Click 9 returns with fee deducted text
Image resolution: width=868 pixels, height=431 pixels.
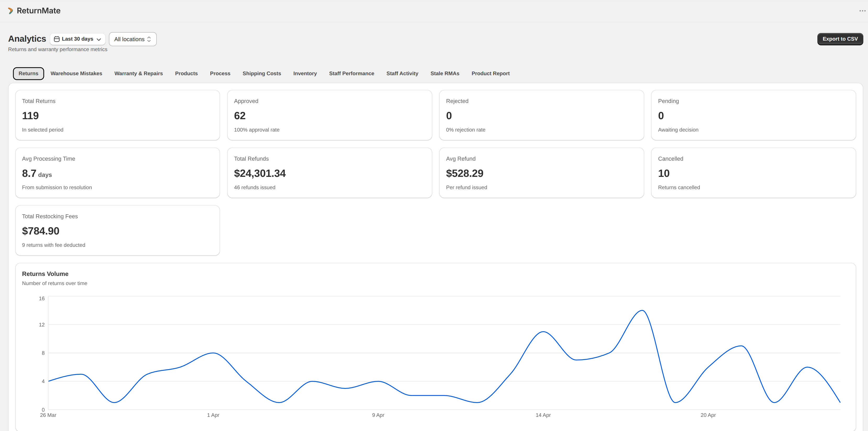click(53, 245)
